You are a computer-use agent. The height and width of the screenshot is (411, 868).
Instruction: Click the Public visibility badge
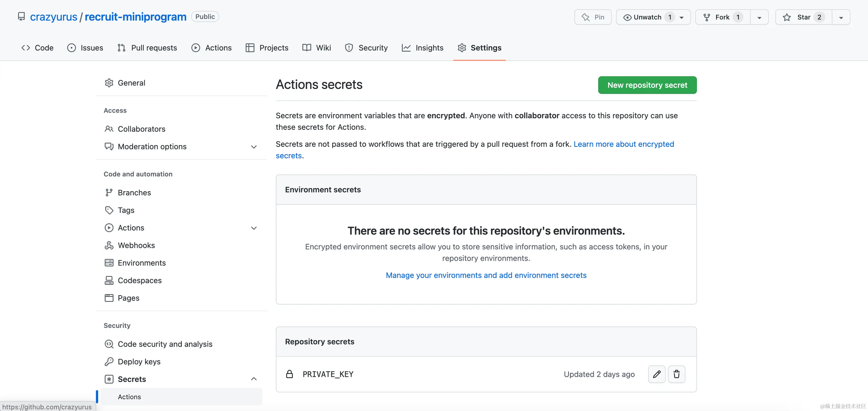[x=205, y=17]
